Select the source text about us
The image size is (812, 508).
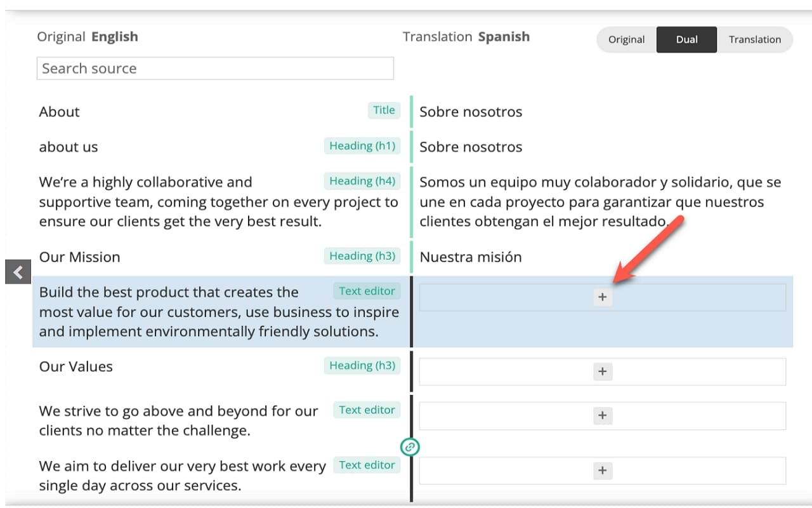69,147
